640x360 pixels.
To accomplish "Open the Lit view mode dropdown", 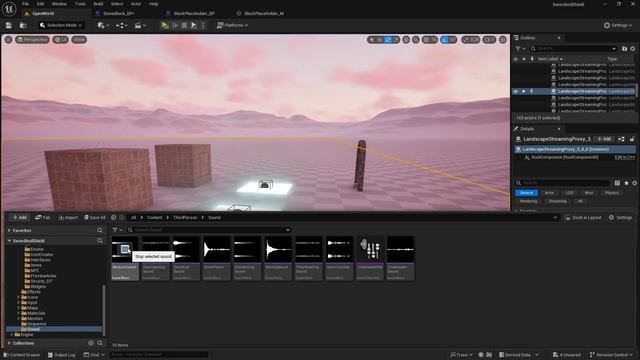I will (60, 40).
